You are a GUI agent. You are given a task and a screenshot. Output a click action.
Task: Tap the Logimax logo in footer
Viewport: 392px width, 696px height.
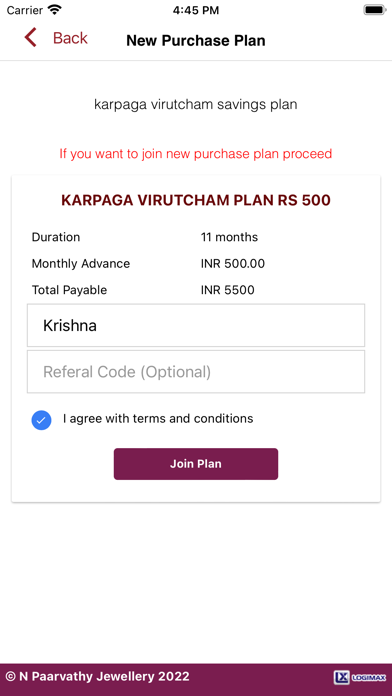tap(360, 677)
